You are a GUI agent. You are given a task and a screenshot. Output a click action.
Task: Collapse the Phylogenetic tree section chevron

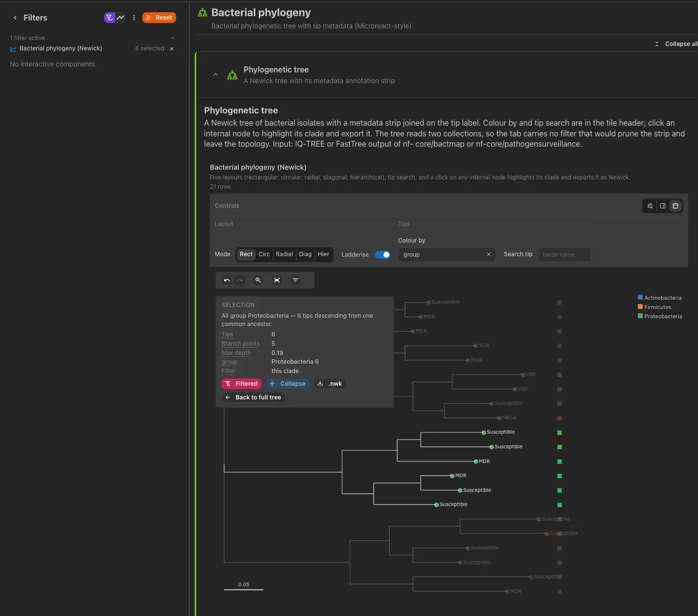click(215, 75)
